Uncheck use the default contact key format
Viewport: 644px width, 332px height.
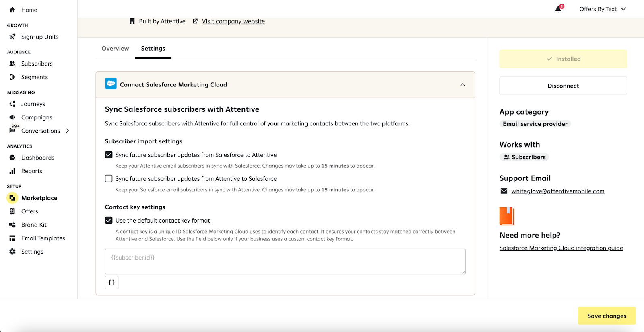pyautogui.click(x=109, y=220)
